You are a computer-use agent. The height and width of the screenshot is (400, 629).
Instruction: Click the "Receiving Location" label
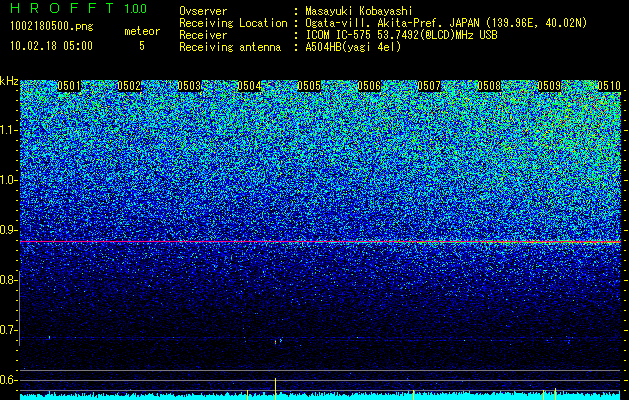point(233,23)
